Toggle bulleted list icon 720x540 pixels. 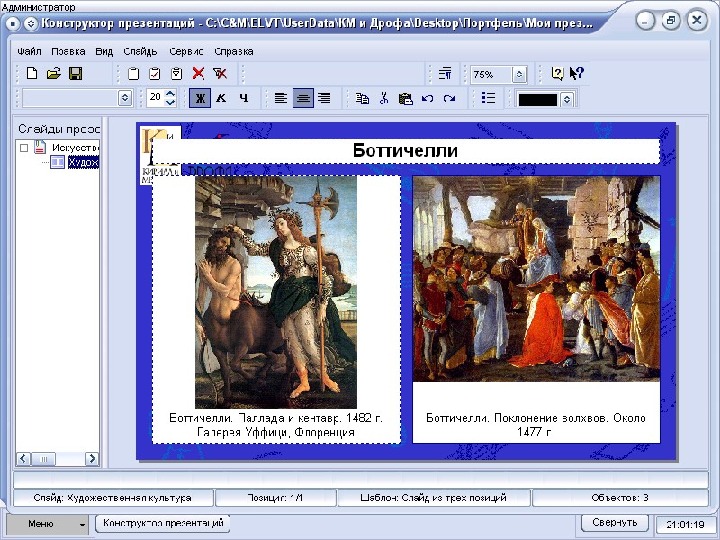click(489, 98)
